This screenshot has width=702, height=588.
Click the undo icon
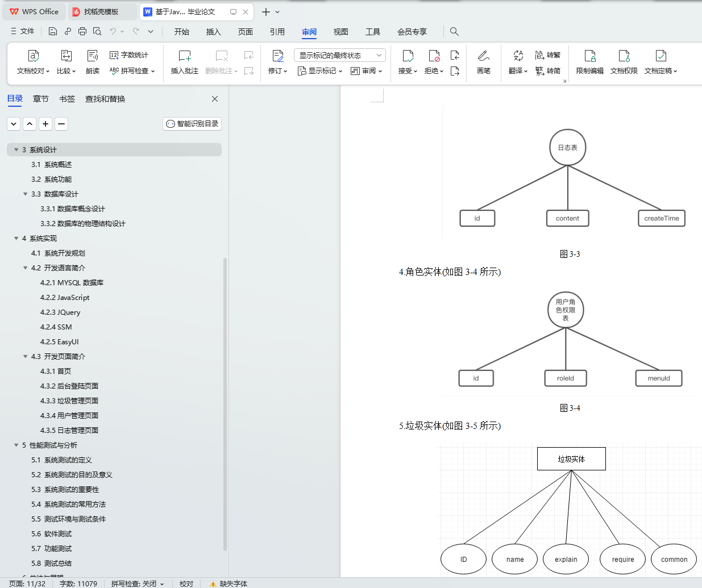click(x=113, y=31)
